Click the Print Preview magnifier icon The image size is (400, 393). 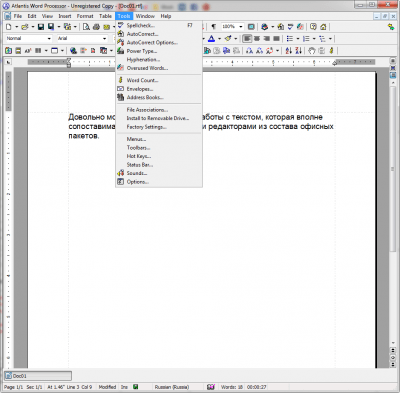[x=86, y=27]
